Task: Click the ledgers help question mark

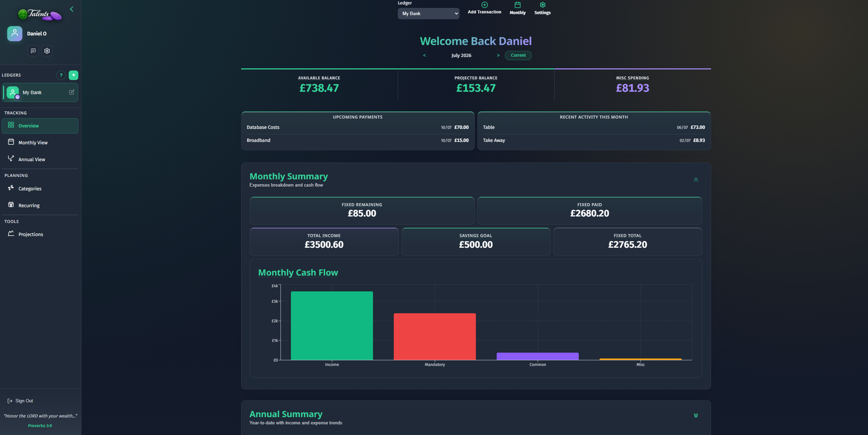Action: 61,75
